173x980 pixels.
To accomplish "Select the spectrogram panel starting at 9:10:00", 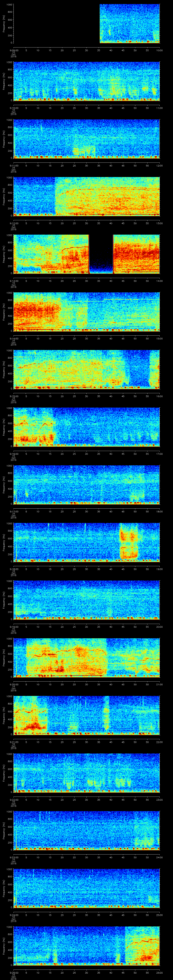I will pos(87,81).
